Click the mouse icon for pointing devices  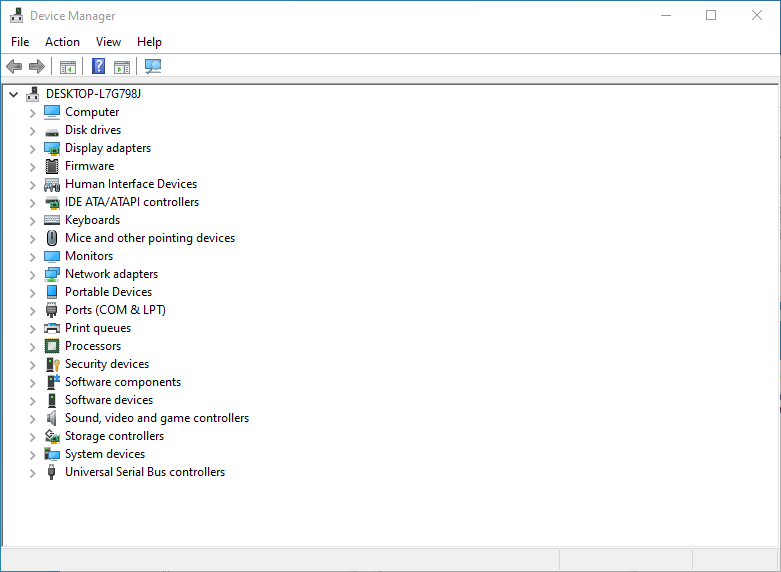[x=52, y=238]
